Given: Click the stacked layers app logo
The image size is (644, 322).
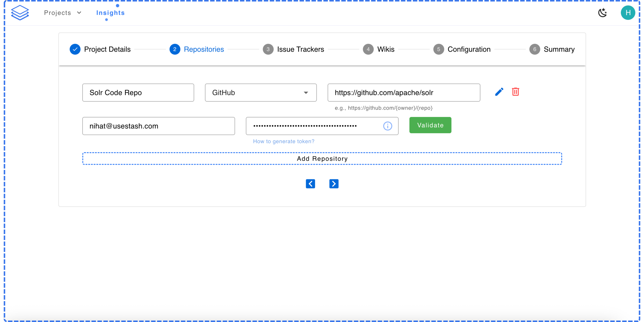Looking at the screenshot, I should point(20,13).
